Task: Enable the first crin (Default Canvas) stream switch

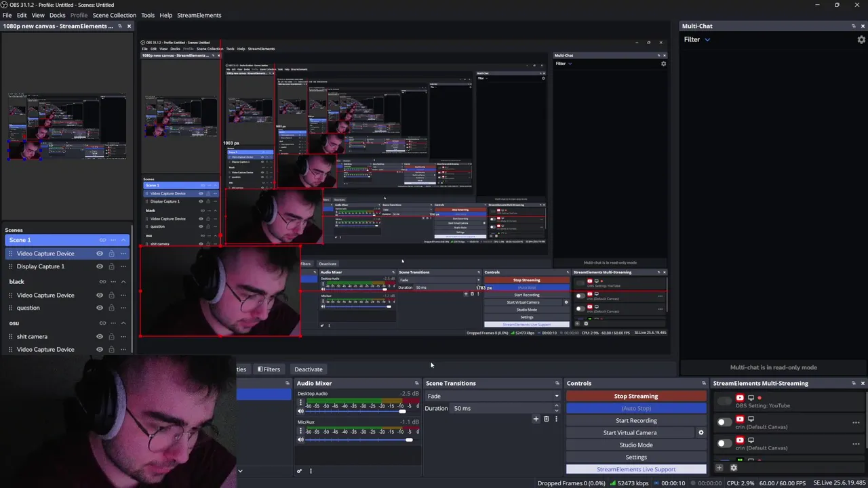Action: [x=724, y=422]
